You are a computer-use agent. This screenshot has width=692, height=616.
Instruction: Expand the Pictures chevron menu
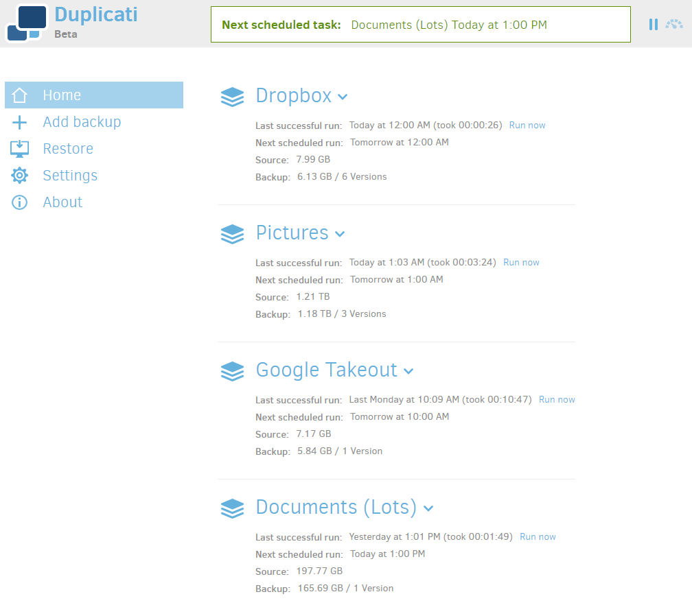pos(339,234)
